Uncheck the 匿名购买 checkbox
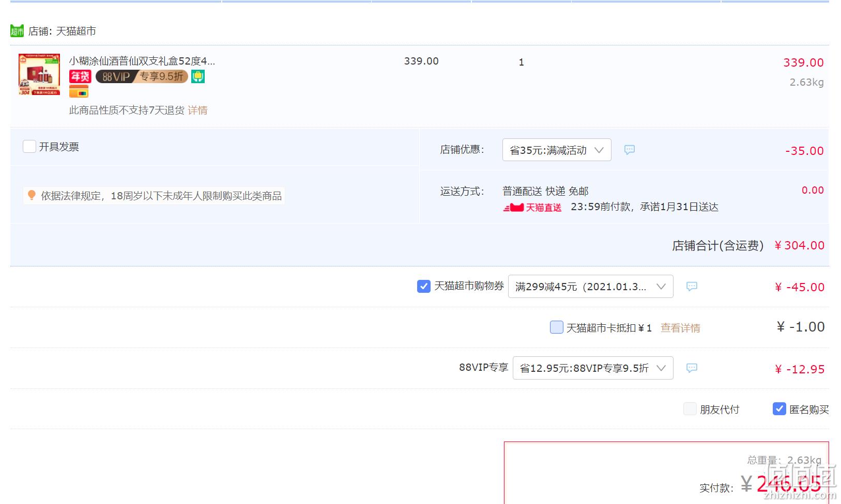Viewport: 841px width, 504px height. [x=779, y=409]
